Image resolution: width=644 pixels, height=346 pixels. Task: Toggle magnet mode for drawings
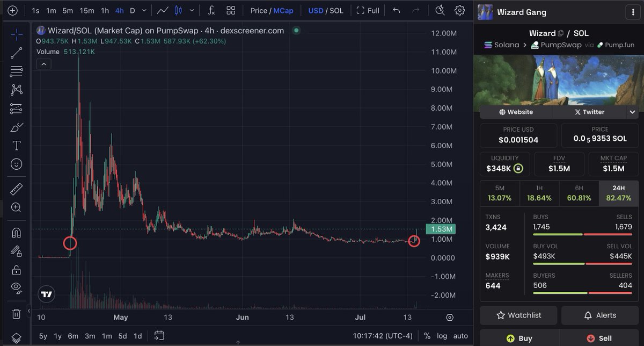pyautogui.click(x=17, y=233)
